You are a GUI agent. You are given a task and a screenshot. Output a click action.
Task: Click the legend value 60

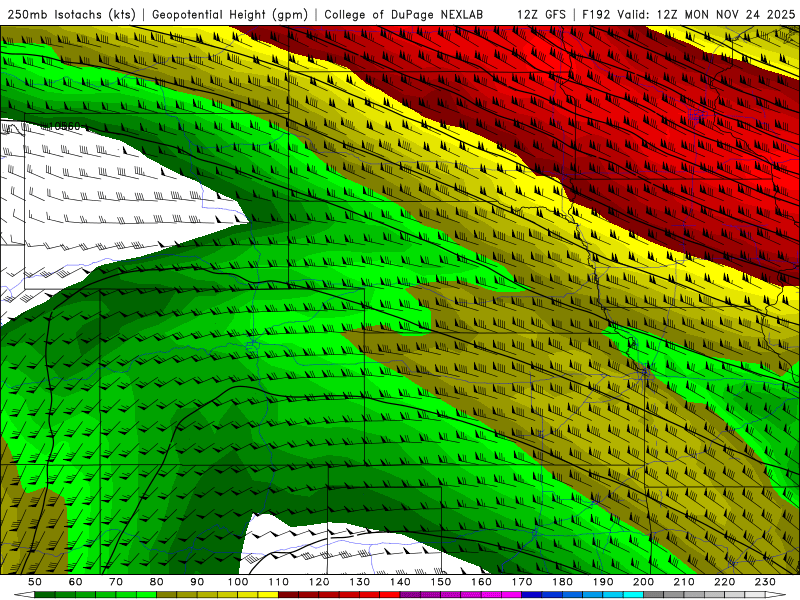[76, 582]
